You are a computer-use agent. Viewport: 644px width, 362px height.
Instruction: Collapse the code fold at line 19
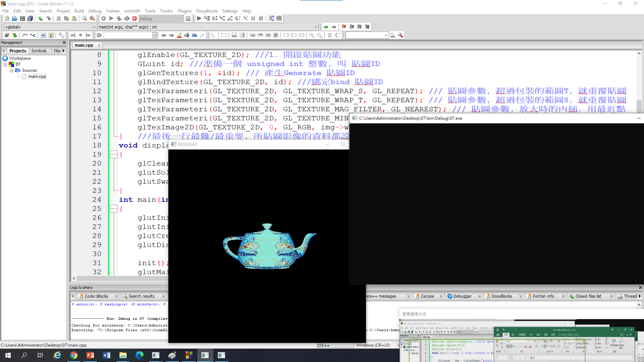click(x=114, y=155)
